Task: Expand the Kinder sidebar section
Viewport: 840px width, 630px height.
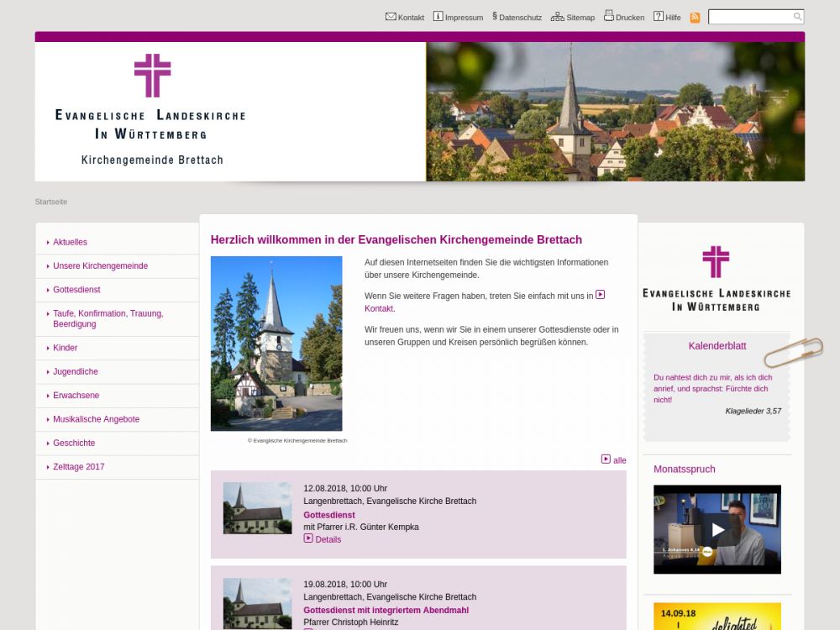Action: click(65, 348)
